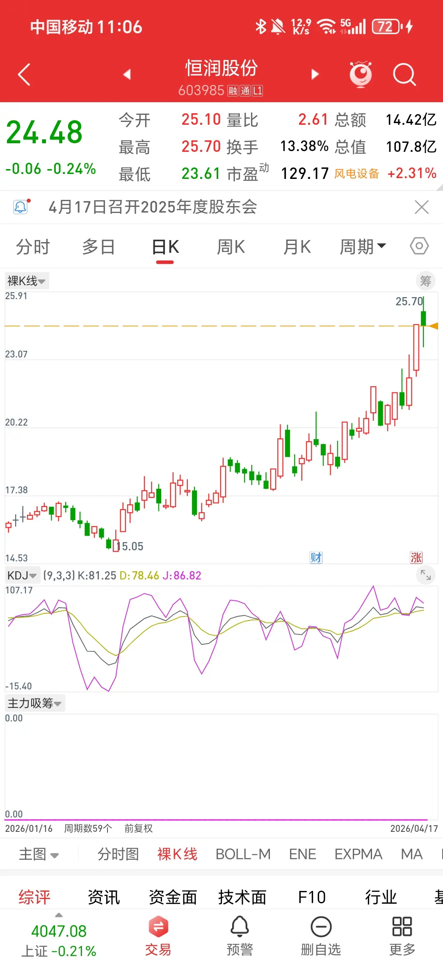Screen dimensions: 443x980
Task: Tap the 涨 marker on chart
Action: [x=416, y=557]
